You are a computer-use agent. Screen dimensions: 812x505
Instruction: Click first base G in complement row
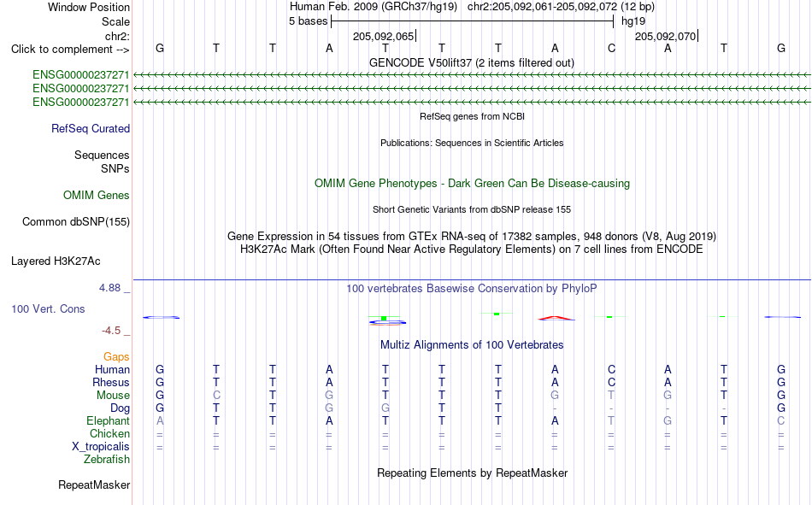click(160, 49)
